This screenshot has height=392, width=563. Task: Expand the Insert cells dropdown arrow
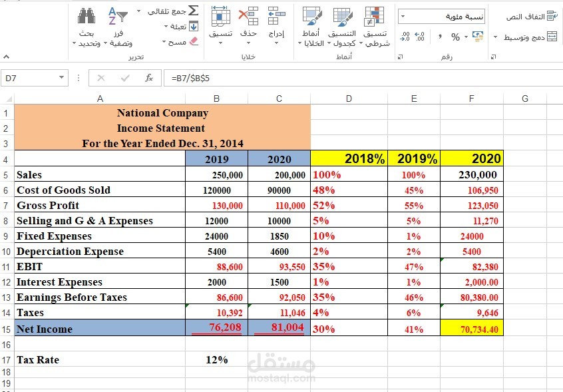(276, 43)
